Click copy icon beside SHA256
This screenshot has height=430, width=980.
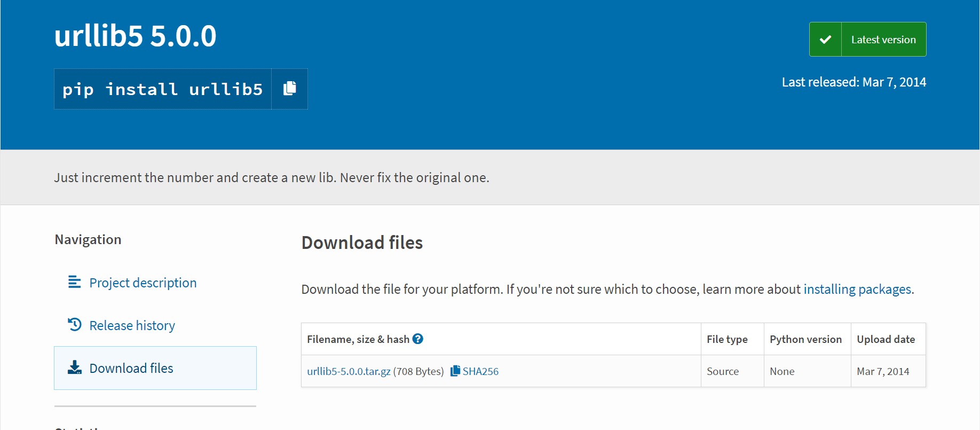[x=455, y=371]
